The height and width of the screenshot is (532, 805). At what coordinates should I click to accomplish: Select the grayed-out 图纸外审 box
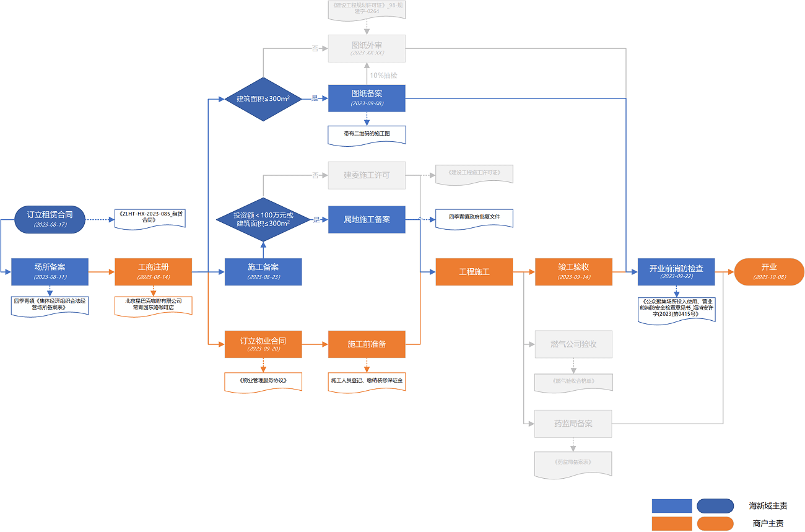(367, 48)
